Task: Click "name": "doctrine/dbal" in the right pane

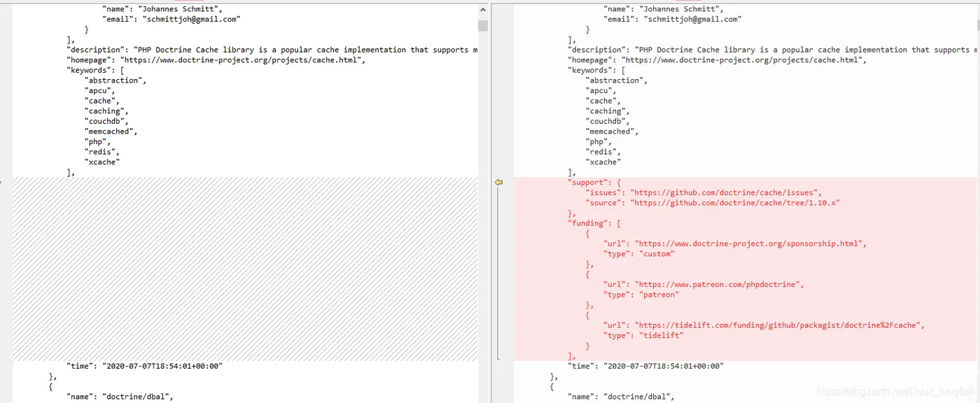Action: coord(620,397)
